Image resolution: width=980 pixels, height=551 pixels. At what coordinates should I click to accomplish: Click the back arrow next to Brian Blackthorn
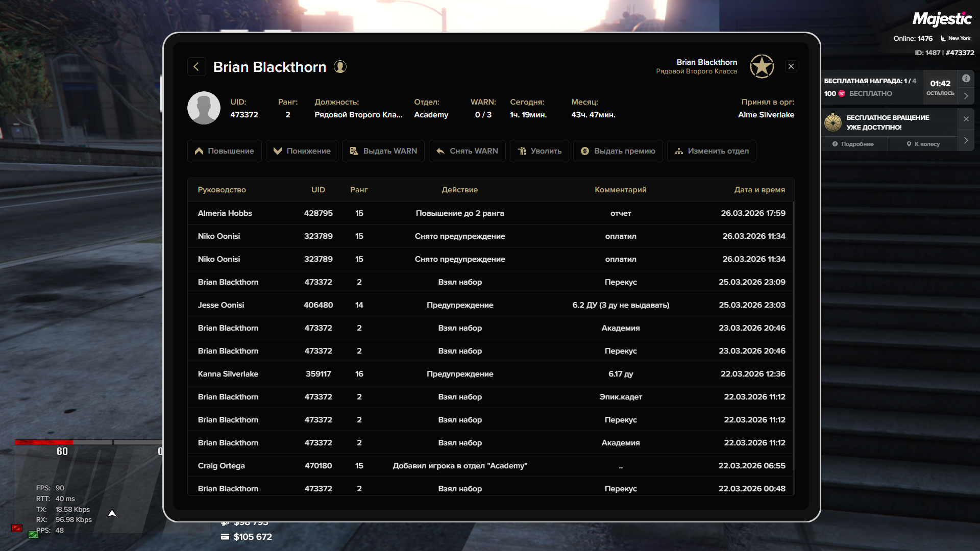[x=197, y=67]
